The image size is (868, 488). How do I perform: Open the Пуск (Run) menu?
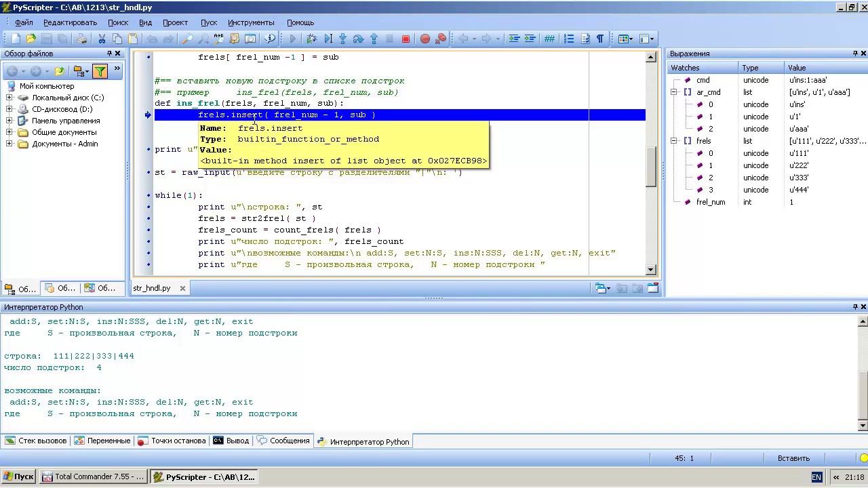point(209,22)
